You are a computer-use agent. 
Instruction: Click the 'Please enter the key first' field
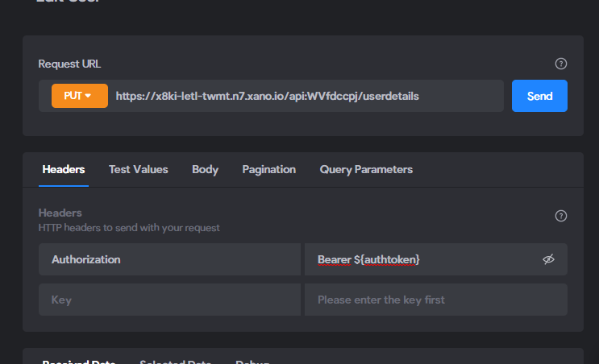[436, 300]
